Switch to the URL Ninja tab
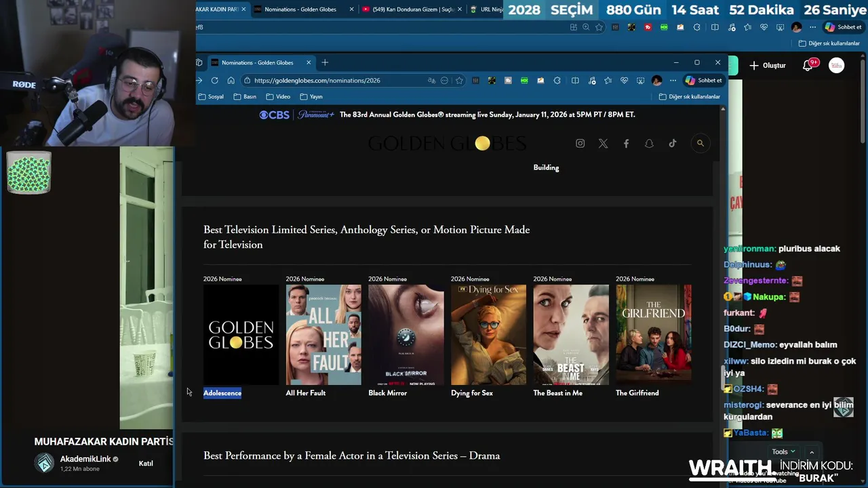 486,9
